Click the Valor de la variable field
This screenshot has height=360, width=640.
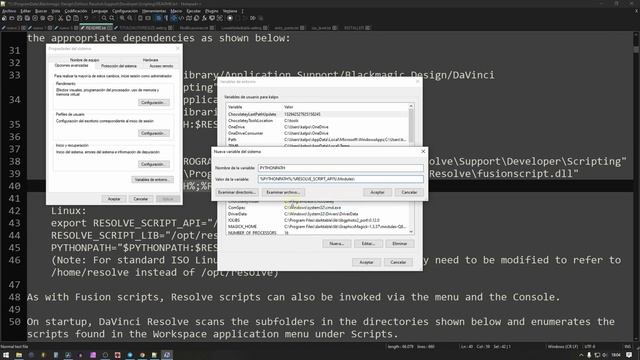tap(340, 179)
